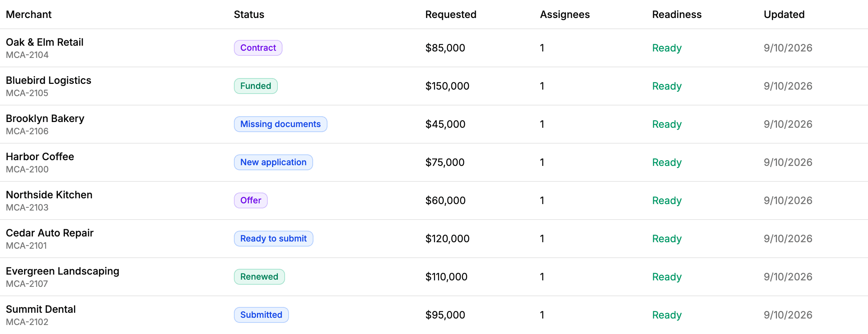Click Ready in Northside Kitchen row
This screenshot has width=868, height=334.
click(667, 200)
